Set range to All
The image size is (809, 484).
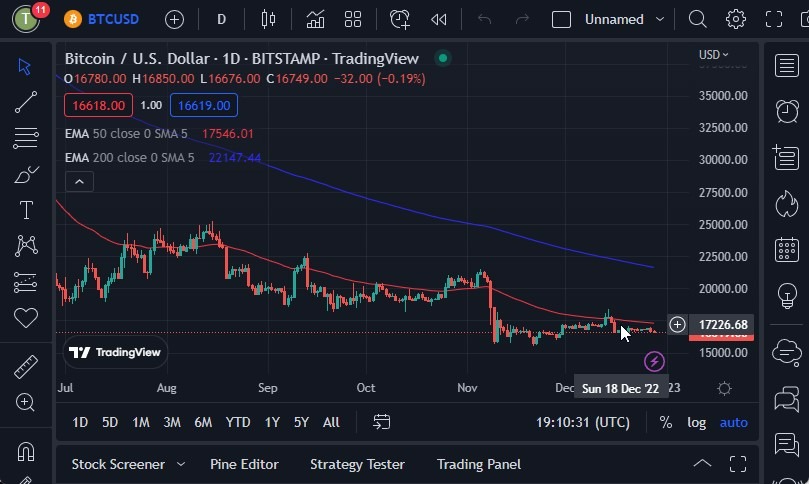(331, 423)
